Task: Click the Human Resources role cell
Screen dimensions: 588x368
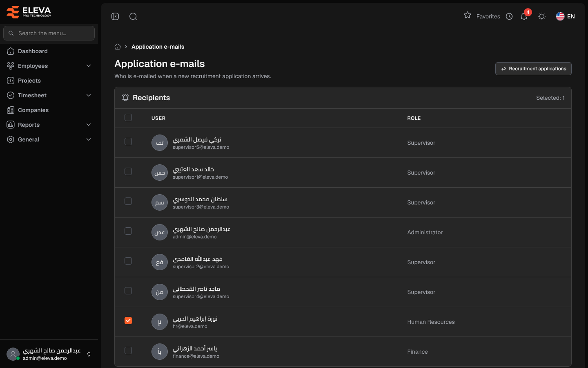Action: [x=431, y=322]
